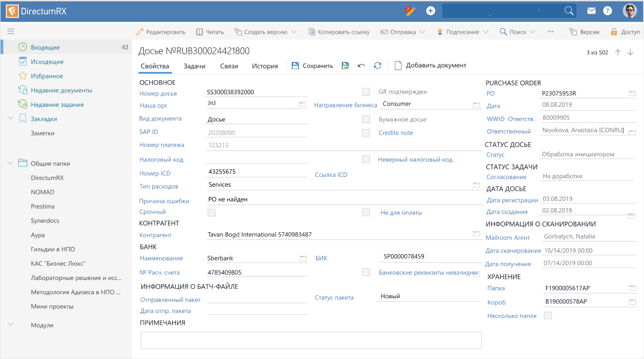The width and height of the screenshot is (644, 359).
Task: Click the Версии button
Action: [584, 32]
